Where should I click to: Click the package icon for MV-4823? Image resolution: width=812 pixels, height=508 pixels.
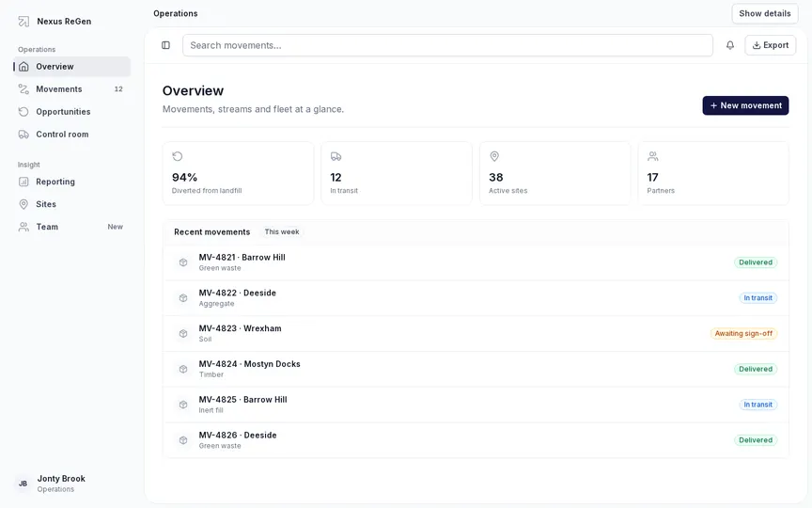(x=183, y=333)
